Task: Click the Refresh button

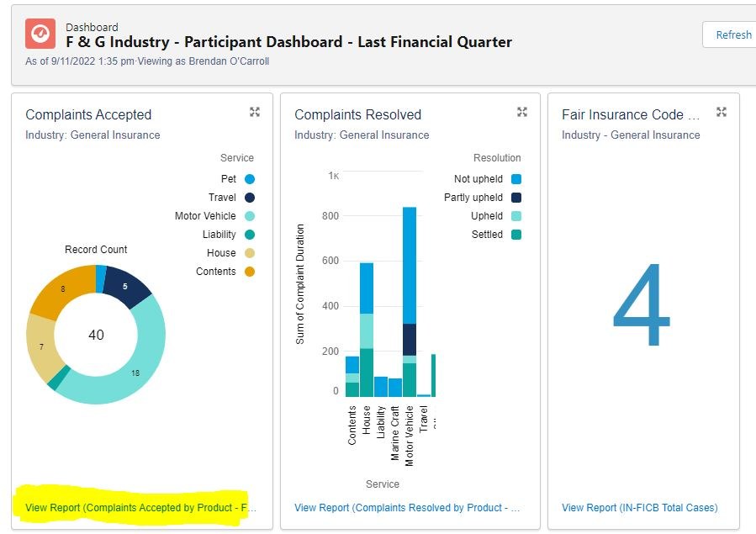Action: 732,34
